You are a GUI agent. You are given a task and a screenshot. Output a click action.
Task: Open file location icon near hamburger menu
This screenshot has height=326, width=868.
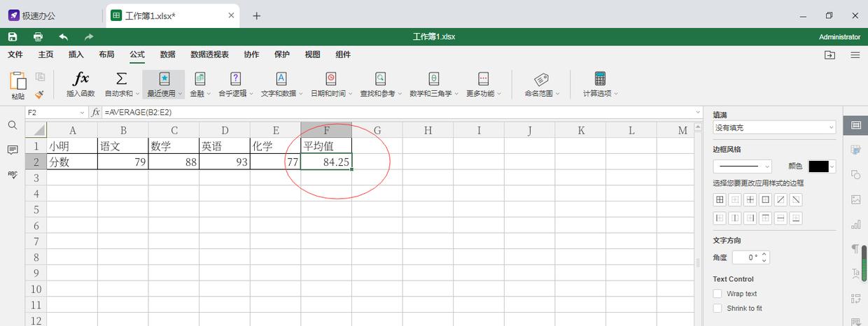[829, 55]
